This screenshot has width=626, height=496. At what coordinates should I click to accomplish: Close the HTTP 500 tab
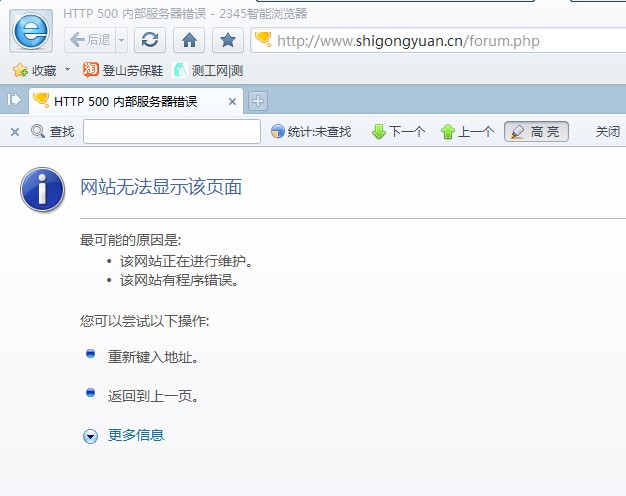(x=232, y=101)
